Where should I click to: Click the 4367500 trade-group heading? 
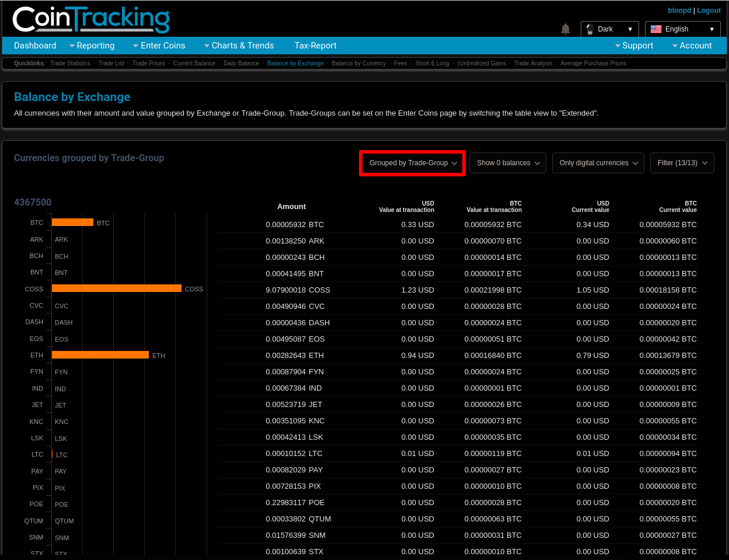pos(33,202)
